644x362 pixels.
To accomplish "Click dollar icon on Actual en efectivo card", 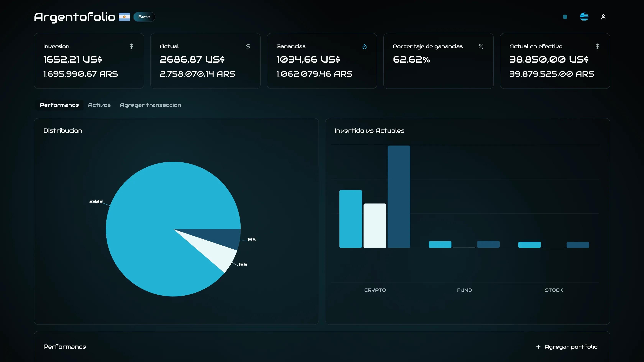I will [x=597, y=46].
